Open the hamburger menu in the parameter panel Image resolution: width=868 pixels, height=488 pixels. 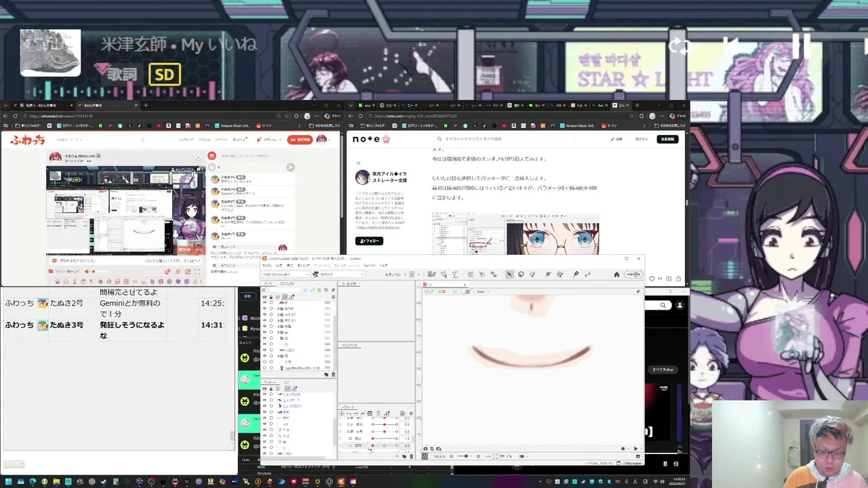[x=412, y=413]
